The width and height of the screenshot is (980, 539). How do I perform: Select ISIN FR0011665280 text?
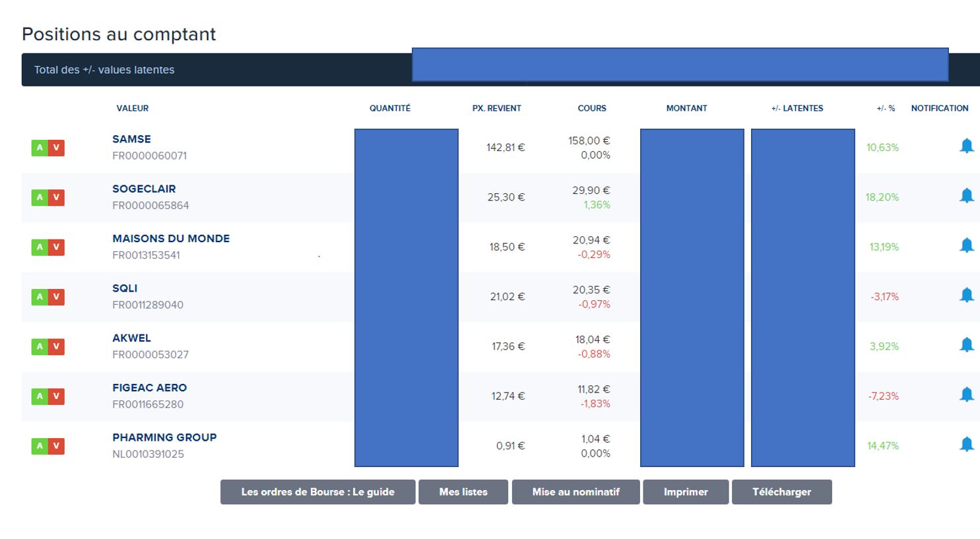(x=148, y=404)
